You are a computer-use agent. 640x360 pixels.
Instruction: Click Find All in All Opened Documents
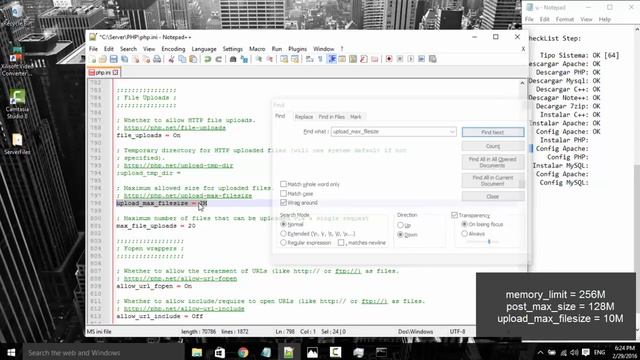[493, 162]
